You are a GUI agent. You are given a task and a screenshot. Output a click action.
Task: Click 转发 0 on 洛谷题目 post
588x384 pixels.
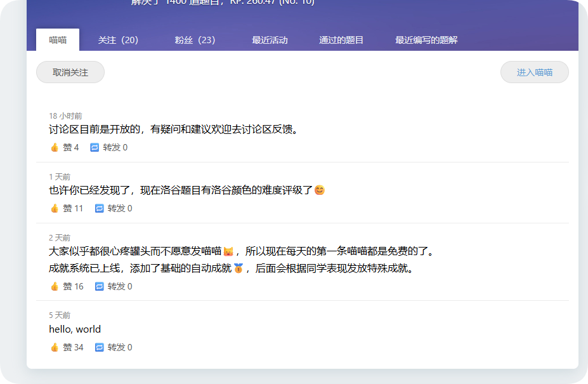coord(120,208)
